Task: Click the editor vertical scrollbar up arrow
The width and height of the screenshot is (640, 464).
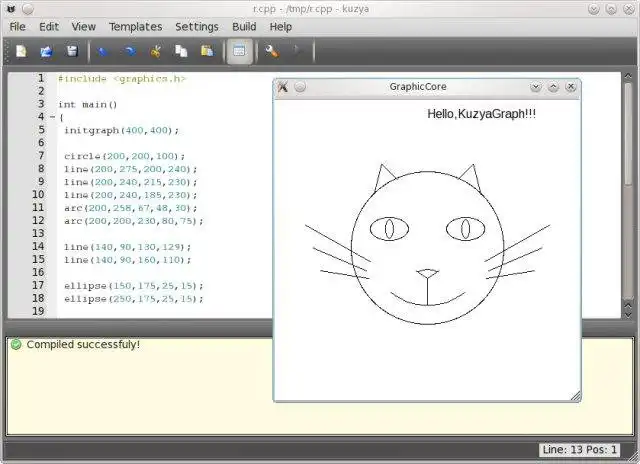Action: click(x=628, y=76)
